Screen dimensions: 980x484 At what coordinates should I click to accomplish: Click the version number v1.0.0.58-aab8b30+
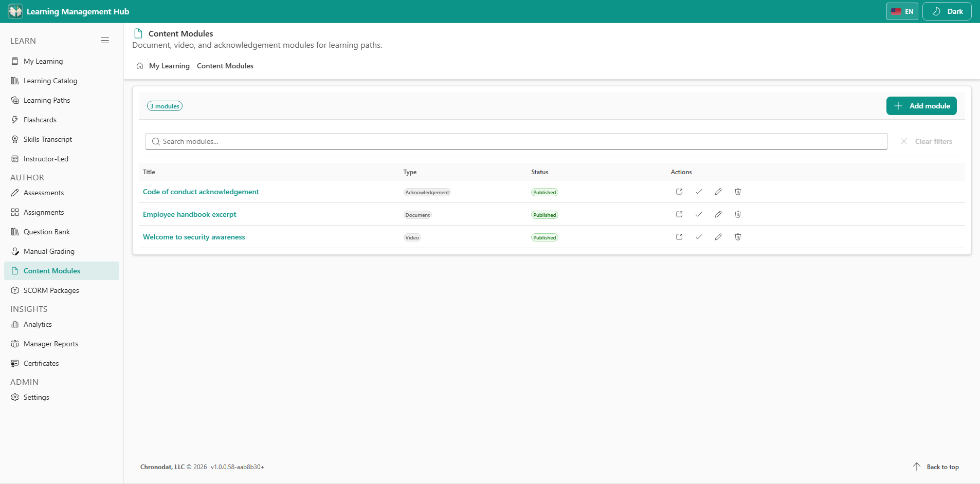point(238,467)
